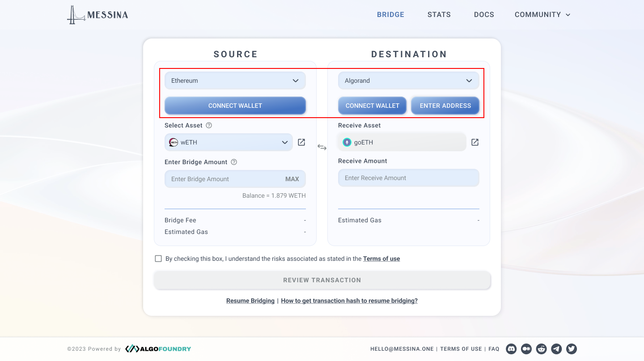Open the Telegram icon in footer
This screenshot has width=644, height=361.
(x=556, y=349)
